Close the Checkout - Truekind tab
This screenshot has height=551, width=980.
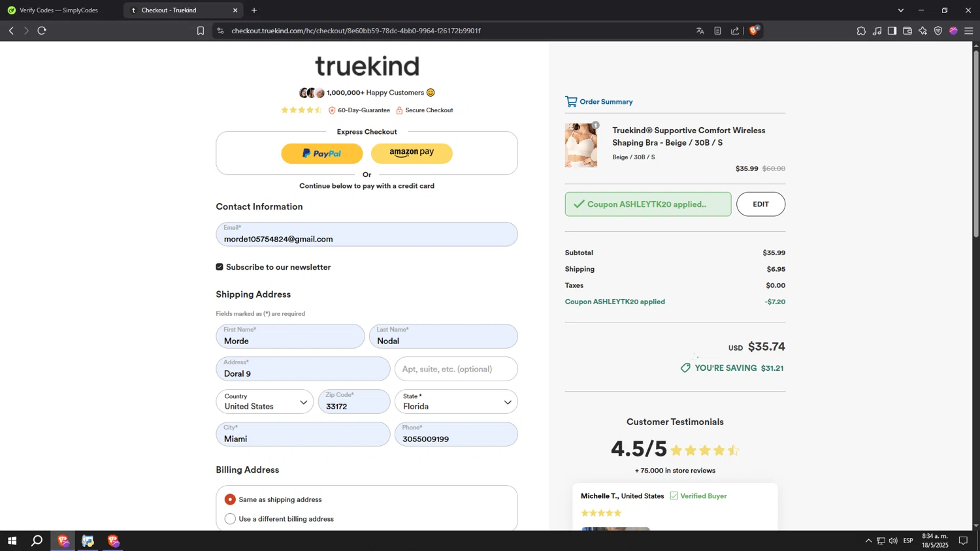pos(235,10)
